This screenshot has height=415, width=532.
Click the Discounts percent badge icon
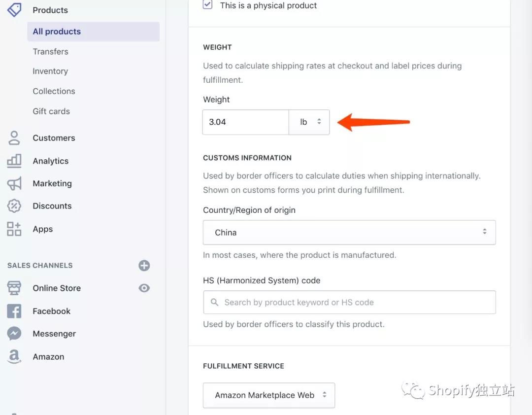pyautogui.click(x=14, y=206)
